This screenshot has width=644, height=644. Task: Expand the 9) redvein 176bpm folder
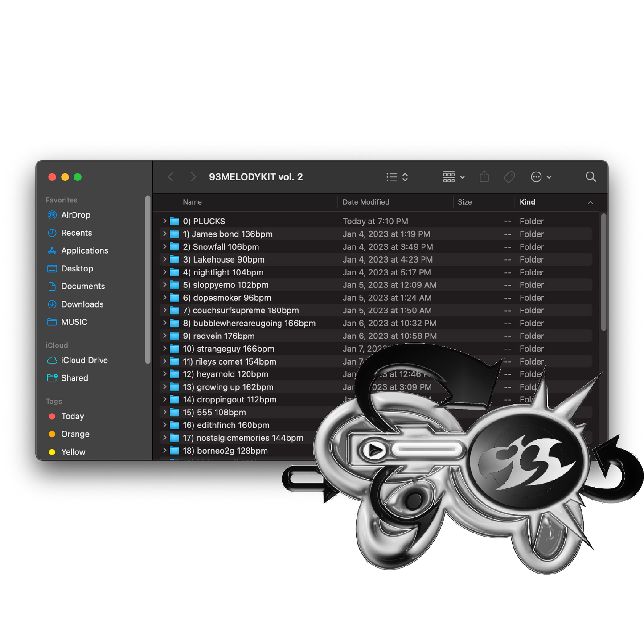click(x=164, y=336)
